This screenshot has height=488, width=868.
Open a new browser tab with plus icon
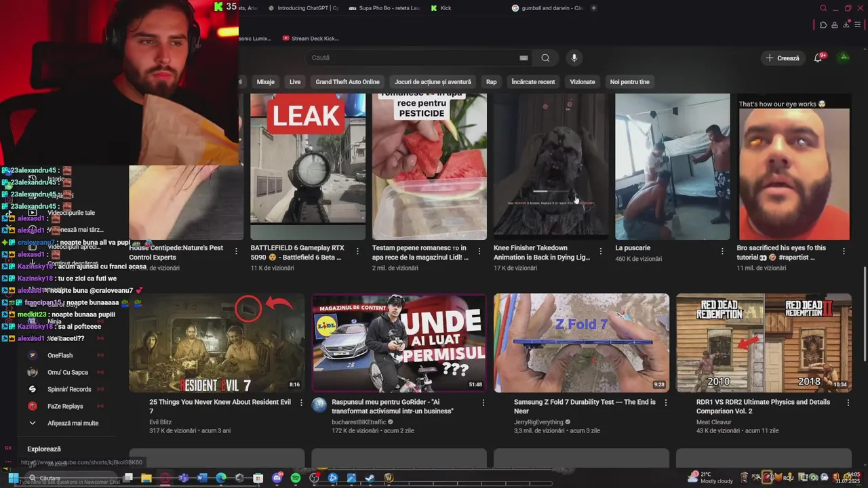coord(594,8)
